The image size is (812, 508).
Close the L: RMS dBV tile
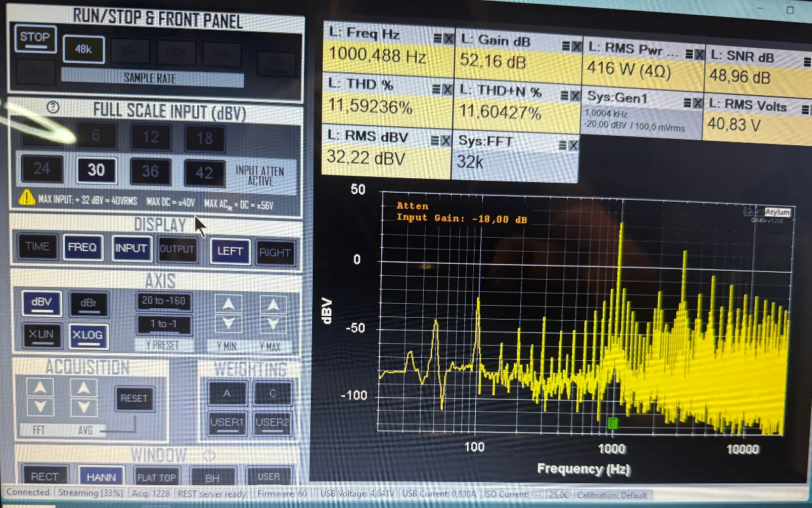coord(446,140)
